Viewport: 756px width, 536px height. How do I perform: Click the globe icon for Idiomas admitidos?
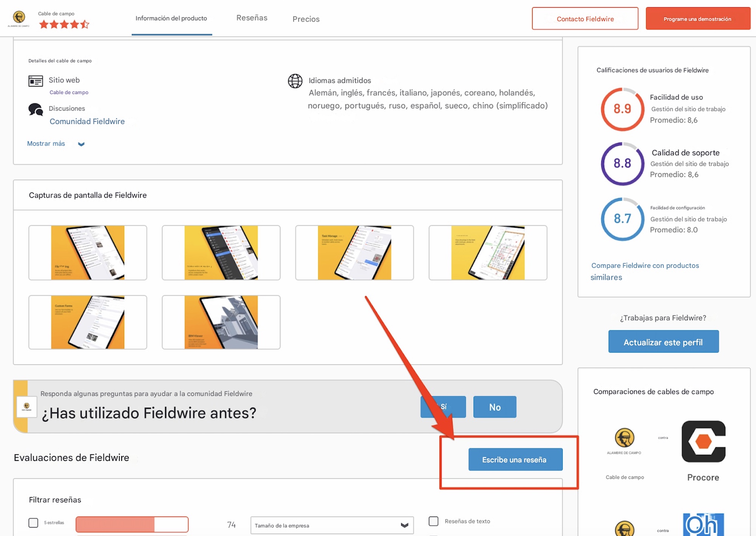tap(295, 81)
